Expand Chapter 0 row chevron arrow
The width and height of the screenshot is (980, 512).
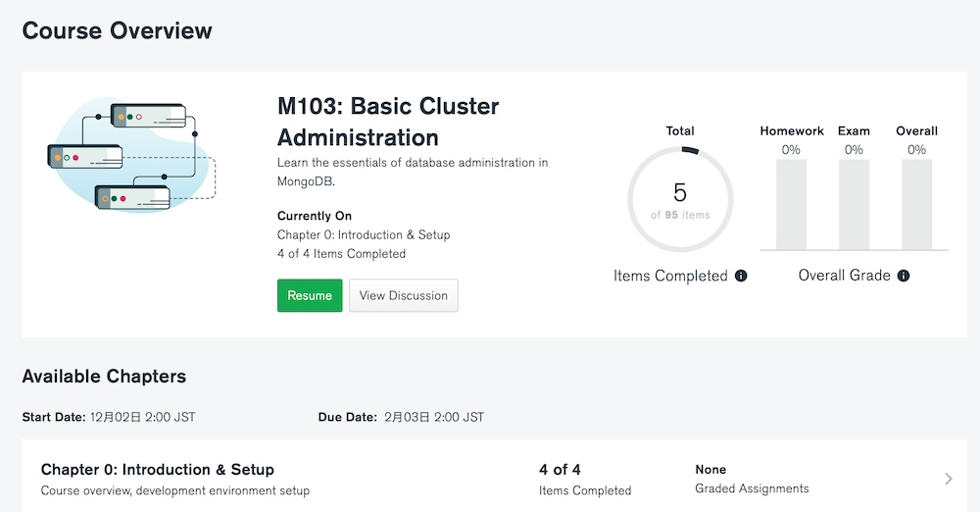tap(948, 479)
